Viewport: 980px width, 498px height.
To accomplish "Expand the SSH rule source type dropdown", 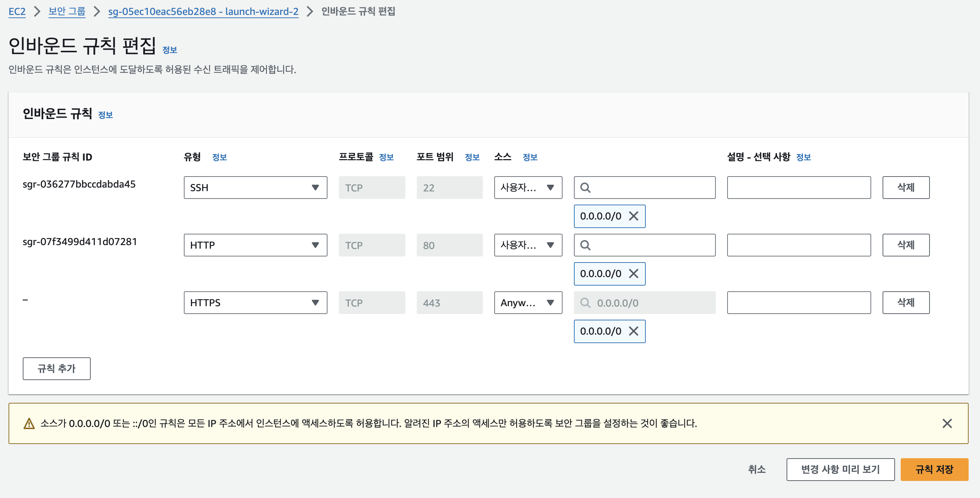I will [x=528, y=188].
